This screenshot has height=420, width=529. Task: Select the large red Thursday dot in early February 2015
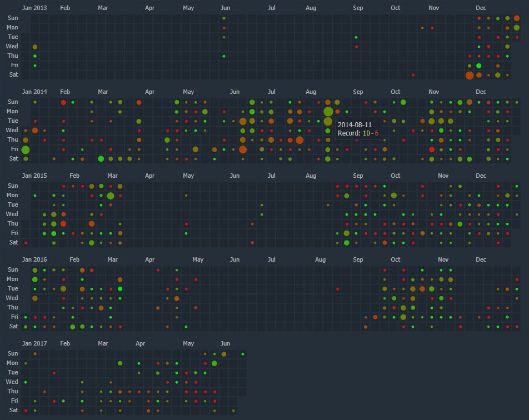pyautogui.click(x=63, y=223)
